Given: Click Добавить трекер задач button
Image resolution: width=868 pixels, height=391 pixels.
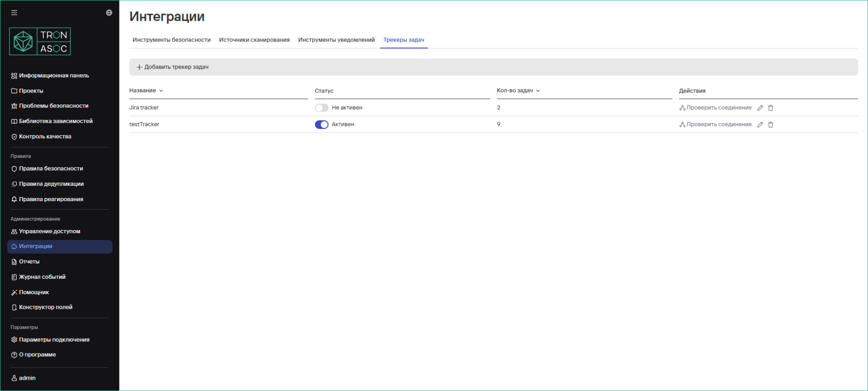Looking at the screenshot, I should (172, 67).
